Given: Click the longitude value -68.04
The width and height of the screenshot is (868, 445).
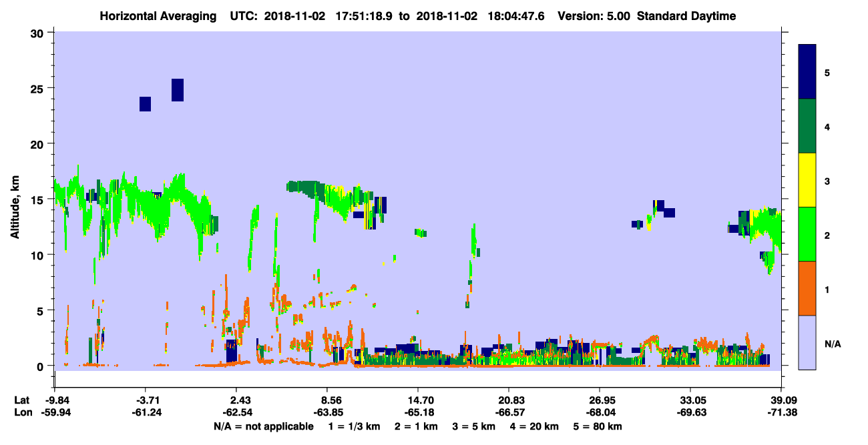Looking at the screenshot, I should click(x=600, y=412).
